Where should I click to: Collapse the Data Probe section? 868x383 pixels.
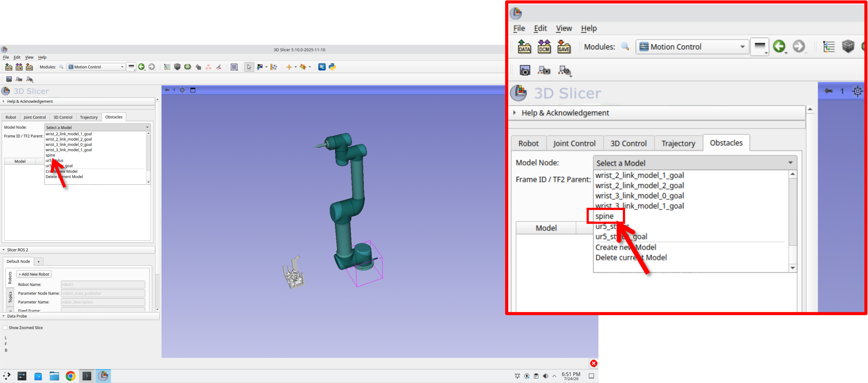click(x=80, y=316)
